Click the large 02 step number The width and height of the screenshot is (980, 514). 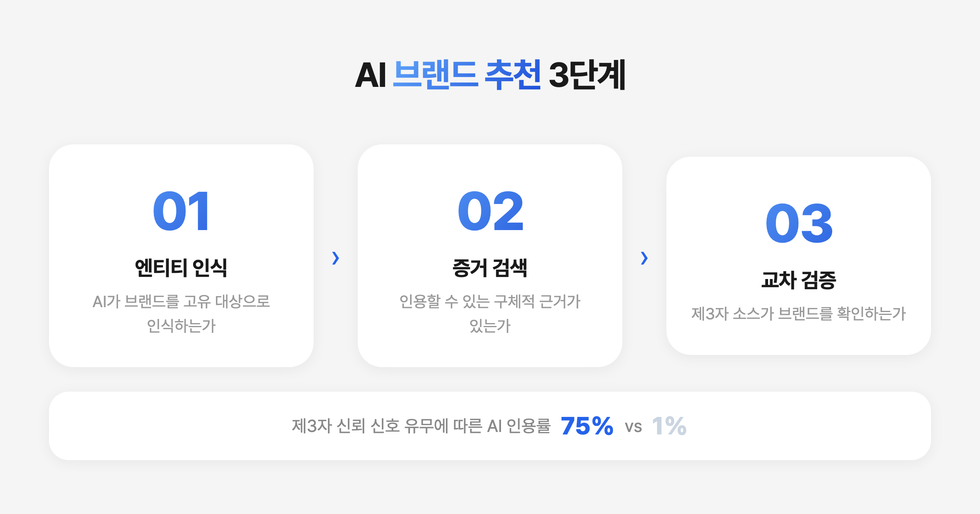pyautogui.click(x=490, y=211)
